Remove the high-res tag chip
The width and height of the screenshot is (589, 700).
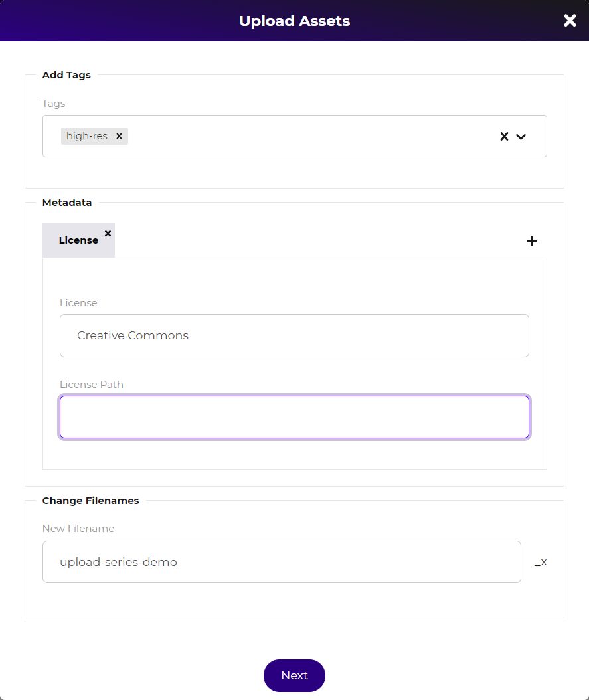[119, 136]
